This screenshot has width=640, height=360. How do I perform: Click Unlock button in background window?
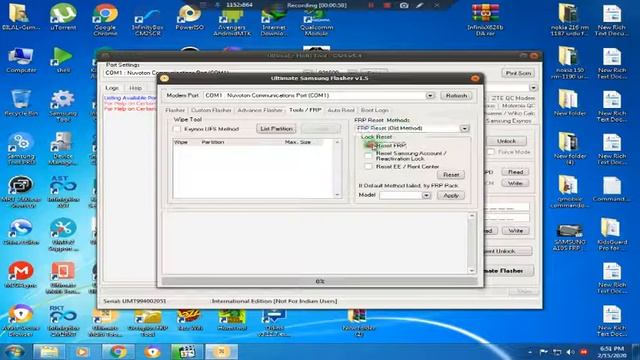506,141
